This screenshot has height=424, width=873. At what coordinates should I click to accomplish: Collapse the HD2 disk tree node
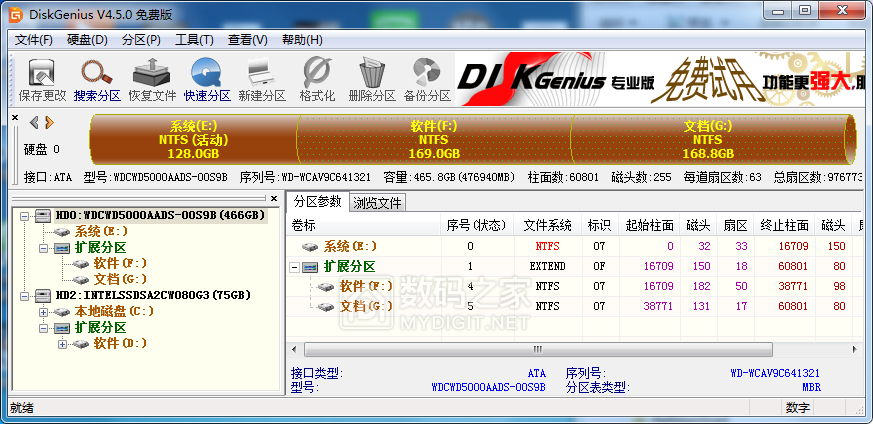coord(24,295)
